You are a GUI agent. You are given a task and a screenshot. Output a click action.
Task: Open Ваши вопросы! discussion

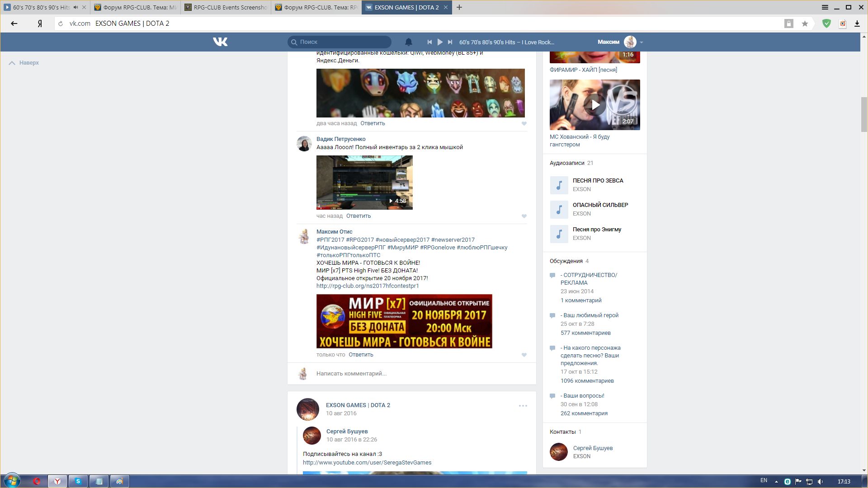(x=582, y=396)
